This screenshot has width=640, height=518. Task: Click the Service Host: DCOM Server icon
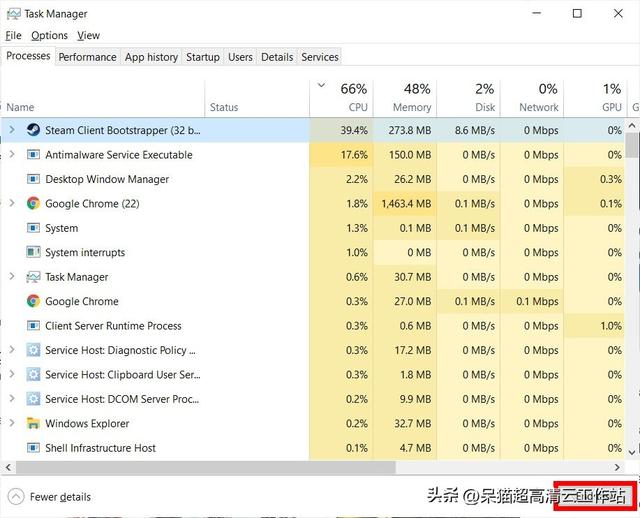pyautogui.click(x=33, y=399)
